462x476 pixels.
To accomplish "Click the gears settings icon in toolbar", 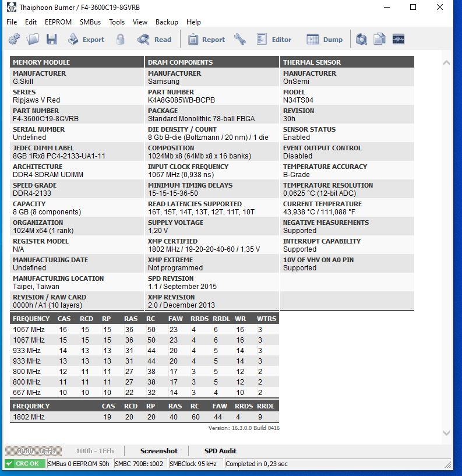I will pos(14,39).
